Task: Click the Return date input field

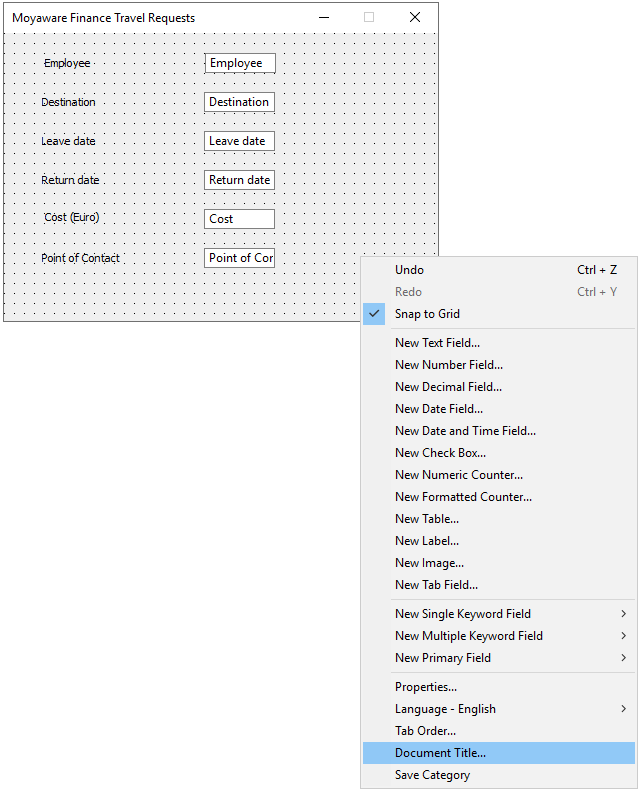Action: 239,180
